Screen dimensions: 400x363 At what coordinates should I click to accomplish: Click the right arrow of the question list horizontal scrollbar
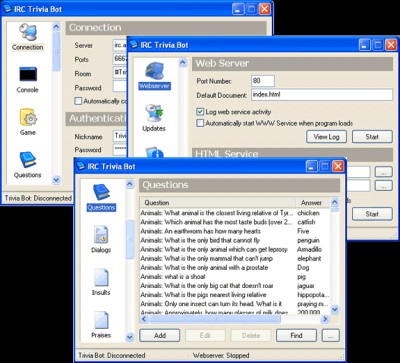coord(325,319)
